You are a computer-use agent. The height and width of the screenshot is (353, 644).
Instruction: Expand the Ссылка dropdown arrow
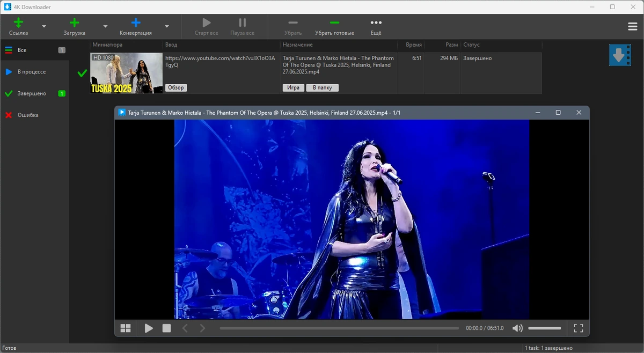[x=44, y=26]
